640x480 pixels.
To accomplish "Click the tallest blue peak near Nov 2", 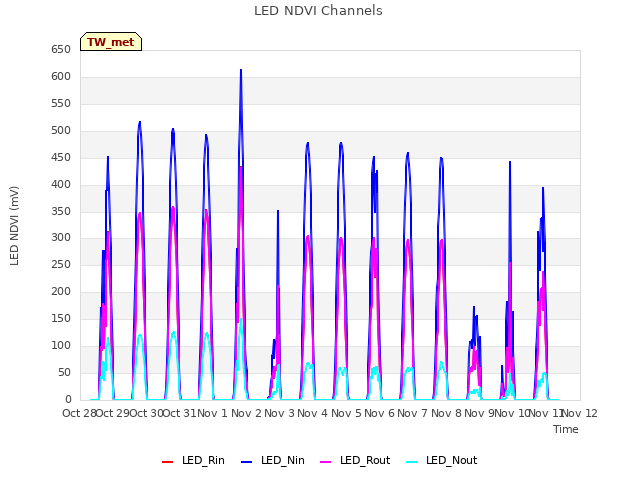I will (241, 70).
